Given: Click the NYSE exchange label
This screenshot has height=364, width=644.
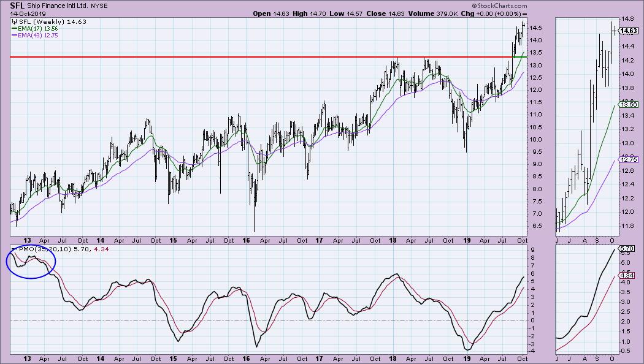Looking at the screenshot, I should (99, 7).
